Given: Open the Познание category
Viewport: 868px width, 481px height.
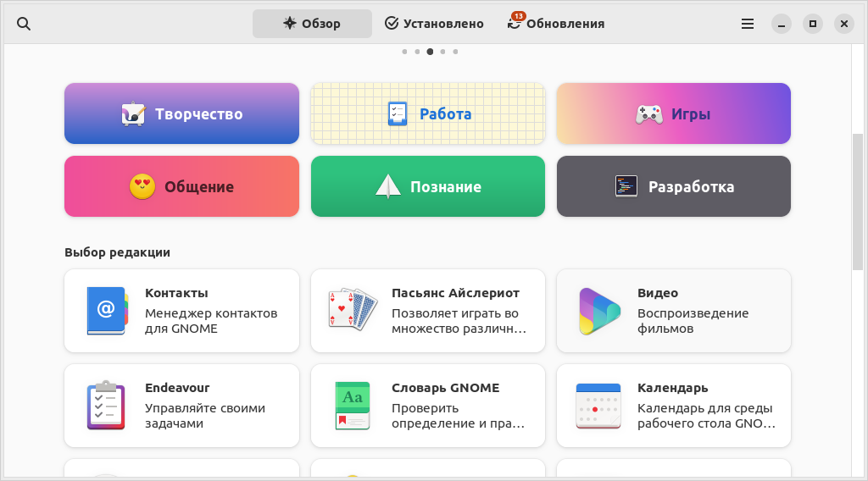Looking at the screenshot, I should coord(428,186).
